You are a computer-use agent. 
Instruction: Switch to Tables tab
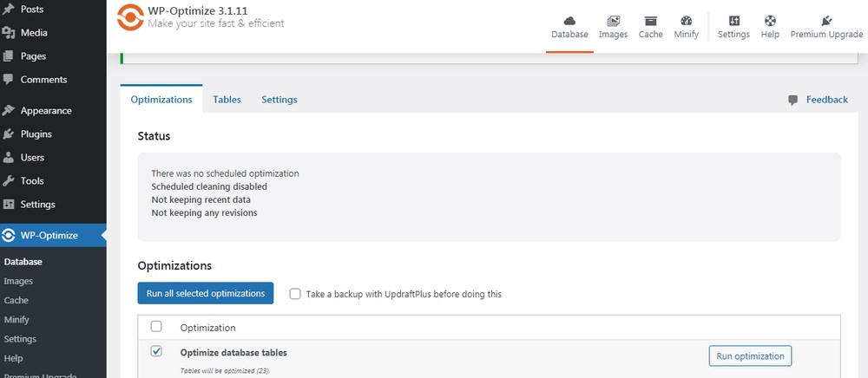[227, 100]
